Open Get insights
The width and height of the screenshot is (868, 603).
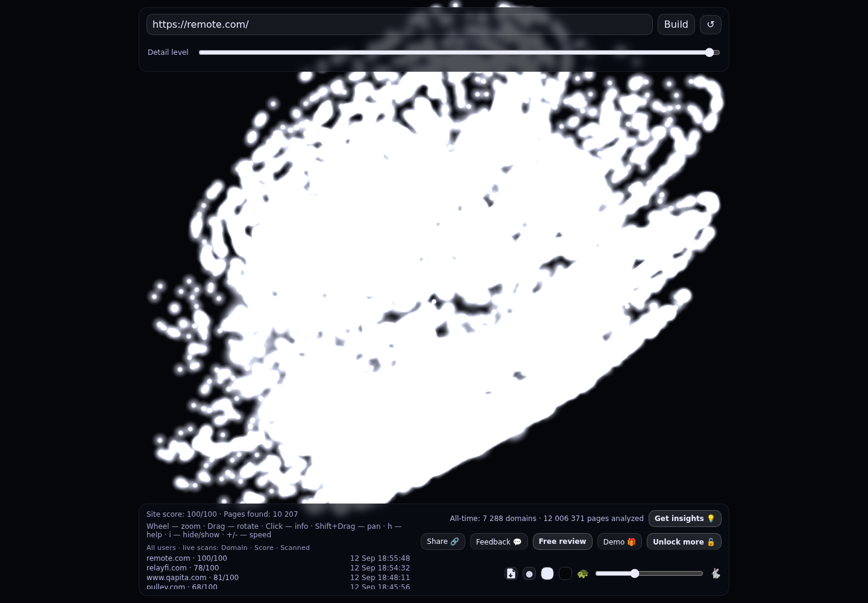pyautogui.click(x=685, y=519)
